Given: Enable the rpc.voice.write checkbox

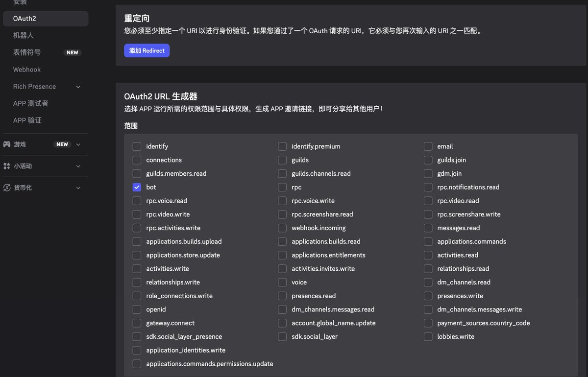Looking at the screenshot, I should 282,201.
